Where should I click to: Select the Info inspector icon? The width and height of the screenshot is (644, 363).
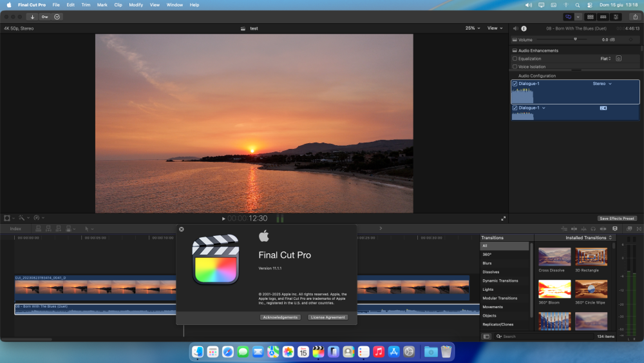(524, 28)
